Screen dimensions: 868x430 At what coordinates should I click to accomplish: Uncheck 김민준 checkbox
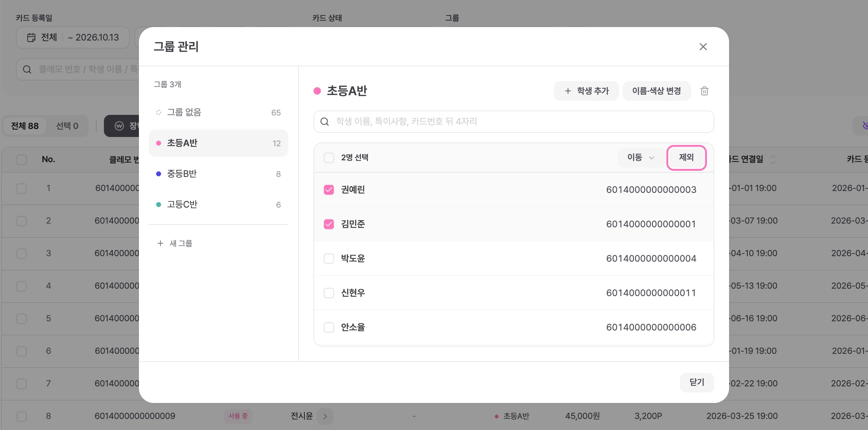[x=329, y=224]
